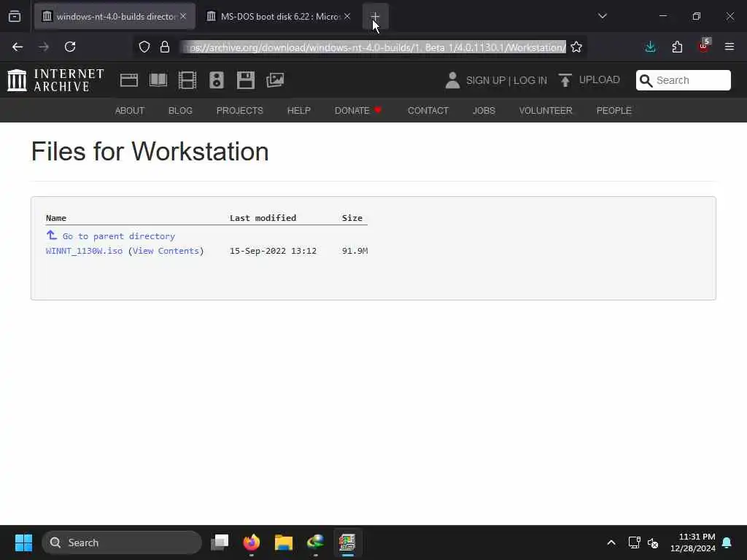Open the PEOPLE menu item
Image resolution: width=747 pixels, height=560 pixels.
[614, 111]
